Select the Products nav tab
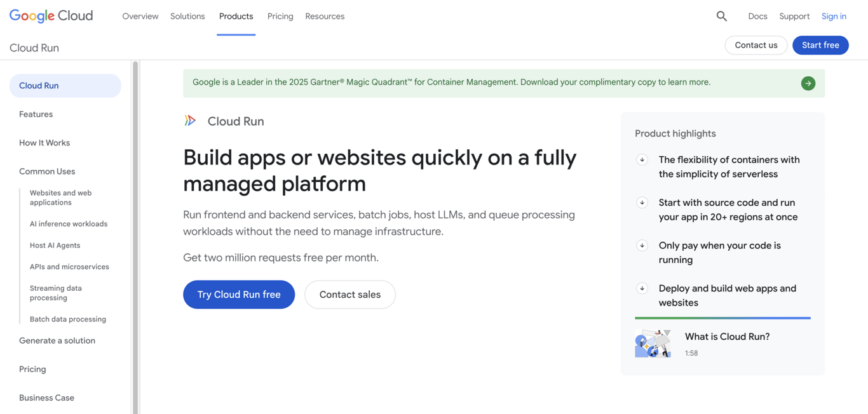 pyautogui.click(x=236, y=17)
